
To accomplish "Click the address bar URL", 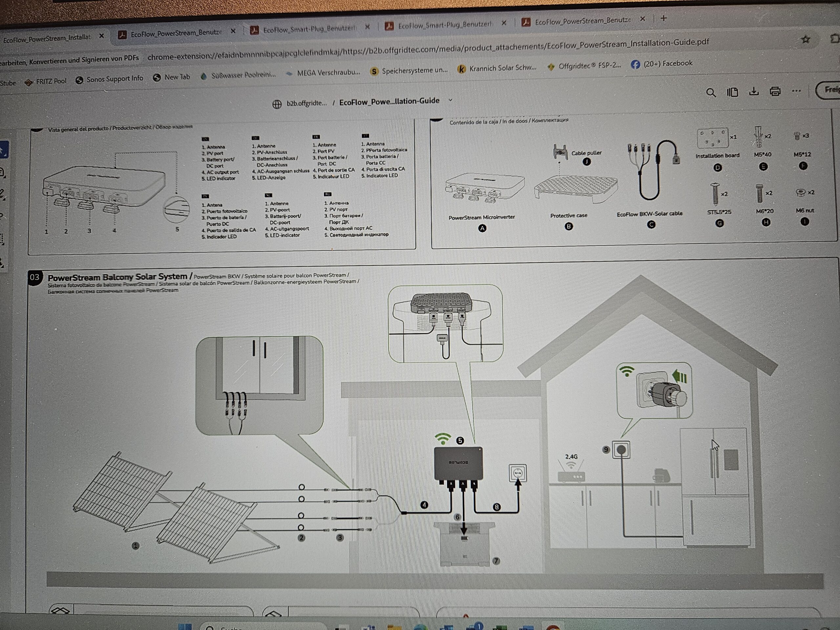I will 428,49.
